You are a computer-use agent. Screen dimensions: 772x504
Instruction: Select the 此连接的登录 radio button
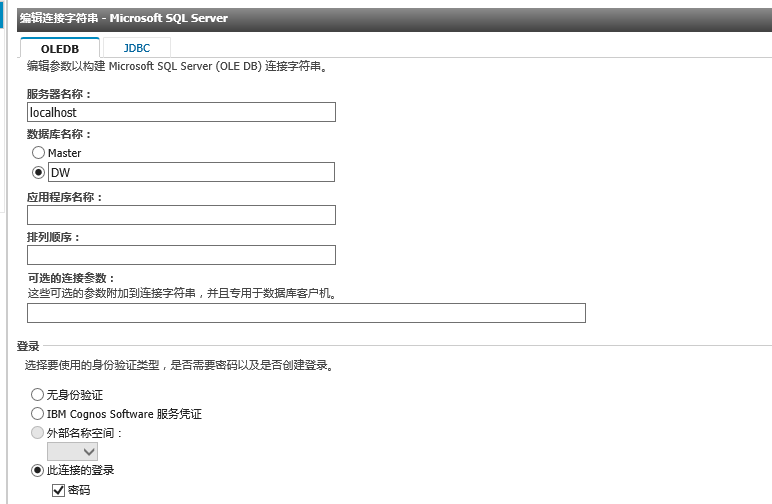[37, 470]
